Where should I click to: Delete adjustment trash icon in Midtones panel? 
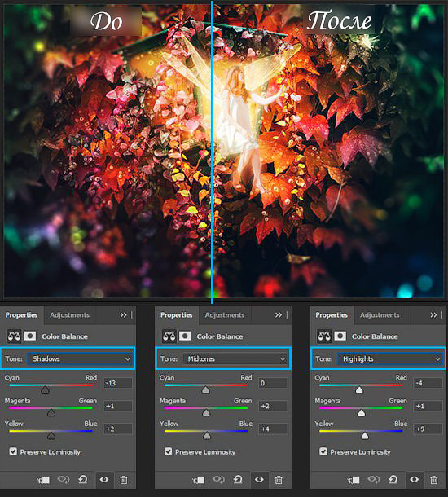coord(279,480)
